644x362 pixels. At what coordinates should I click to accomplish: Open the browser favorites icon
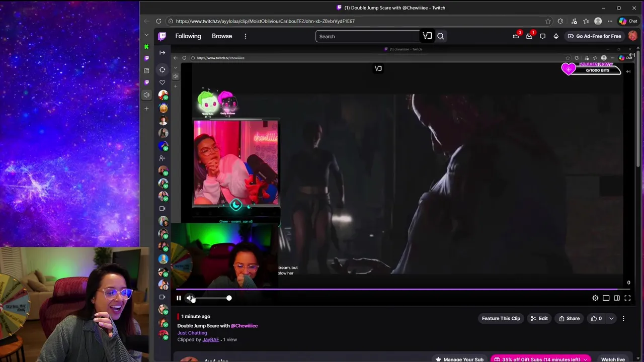[x=586, y=21]
